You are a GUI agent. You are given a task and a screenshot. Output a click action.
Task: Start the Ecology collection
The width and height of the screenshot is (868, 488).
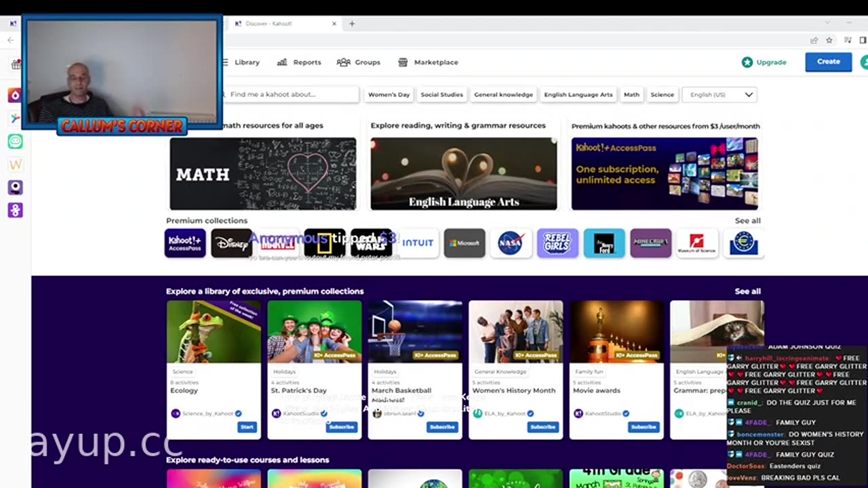click(x=247, y=427)
